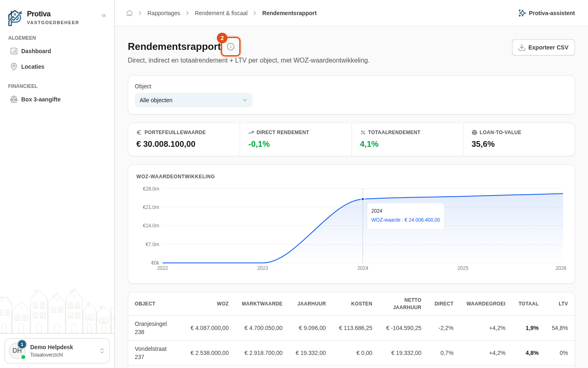Screen dimensions: 588x368
Task: Export the report via Exporteer CSV
Action: pos(543,47)
